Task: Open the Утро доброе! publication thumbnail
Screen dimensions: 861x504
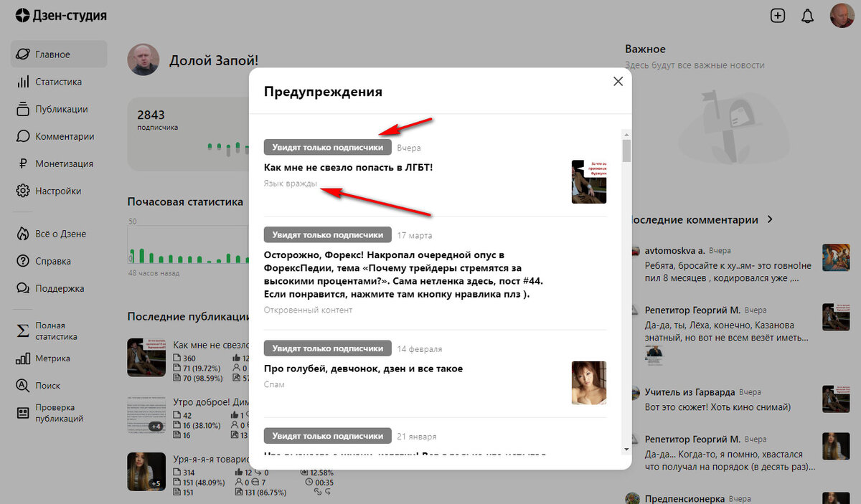Action: point(146,417)
